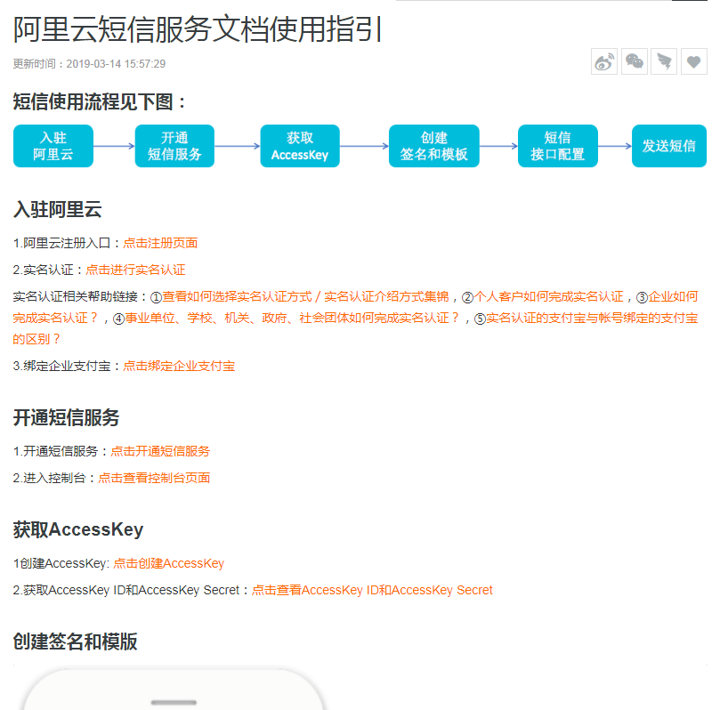Open the 点击创建AccessKey link

point(168,563)
